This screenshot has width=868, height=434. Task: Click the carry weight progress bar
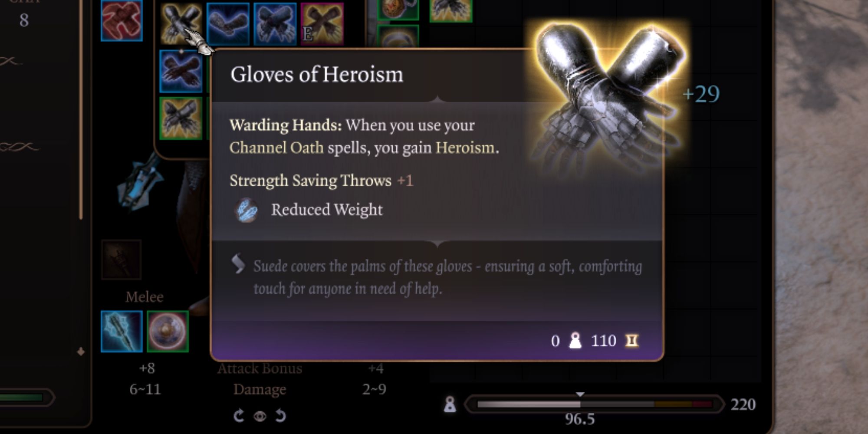coord(595,404)
